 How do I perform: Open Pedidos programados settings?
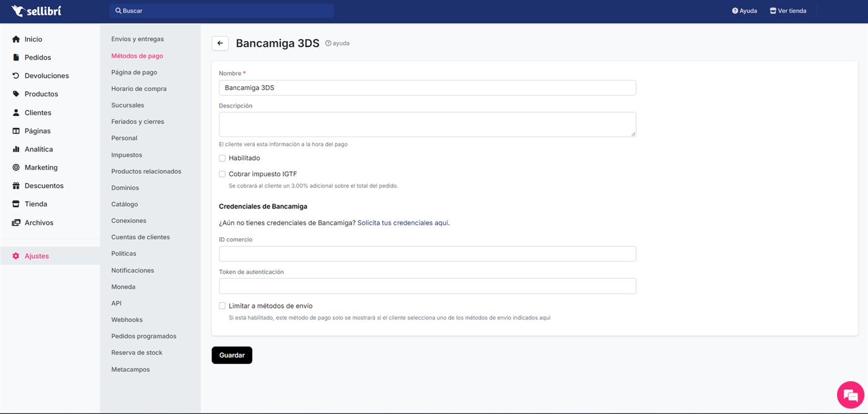pyautogui.click(x=144, y=336)
